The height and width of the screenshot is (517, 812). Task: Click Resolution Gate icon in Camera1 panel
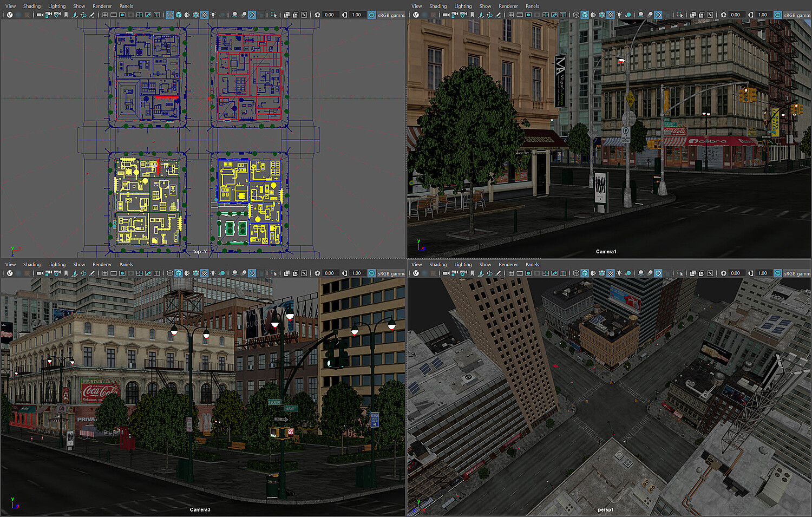coord(528,15)
